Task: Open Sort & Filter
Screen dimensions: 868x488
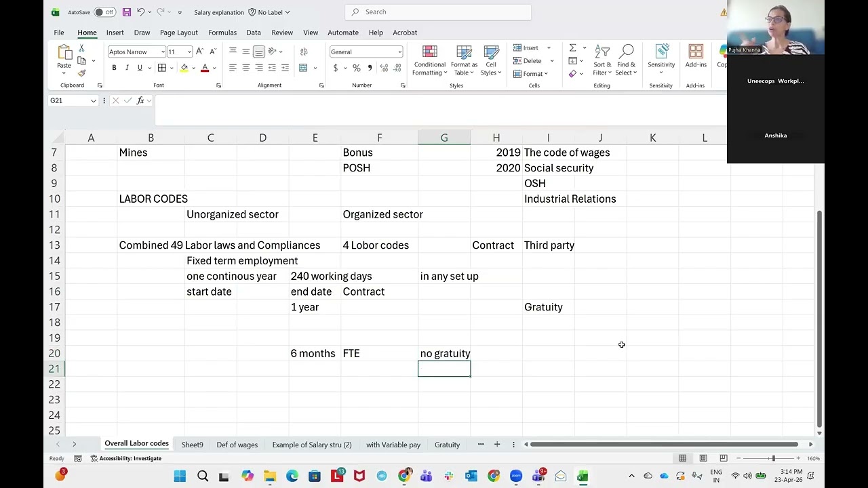Action: 602,61
